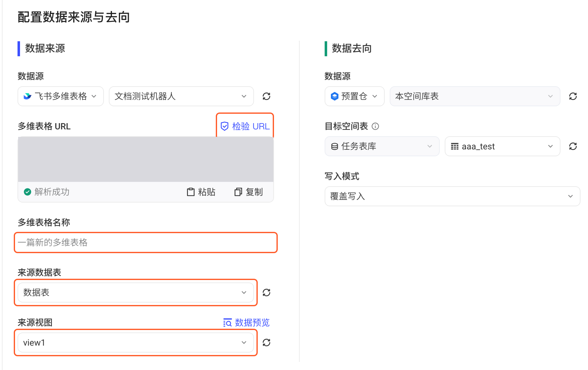The width and height of the screenshot is (588, 370).
Task: Open the 数据预览 data preview link
Action: tap(246, 322)
